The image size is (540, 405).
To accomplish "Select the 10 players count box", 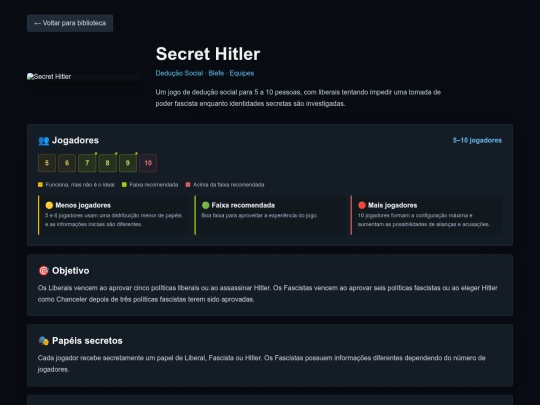I will coord(148,163).
